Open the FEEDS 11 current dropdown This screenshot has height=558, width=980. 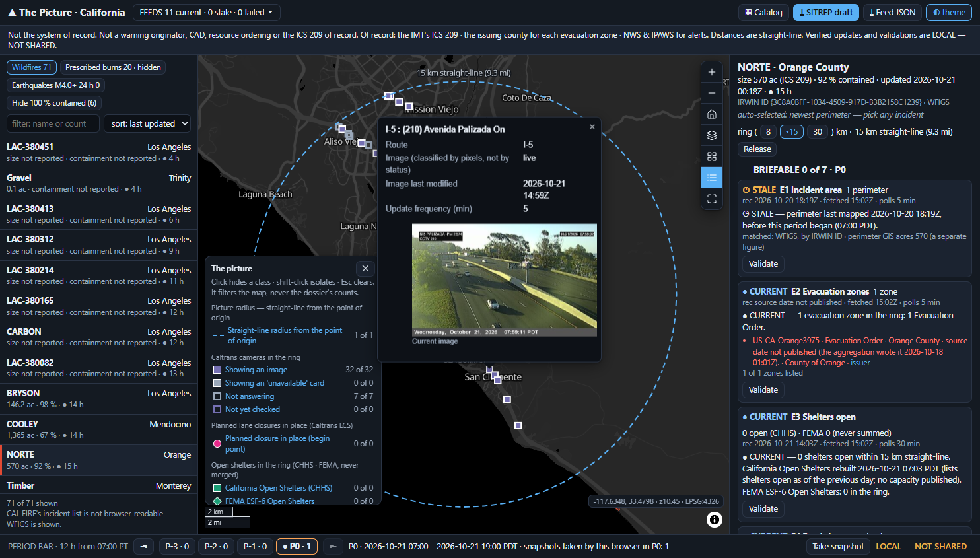pyautogui.click(x=206, y=12)
